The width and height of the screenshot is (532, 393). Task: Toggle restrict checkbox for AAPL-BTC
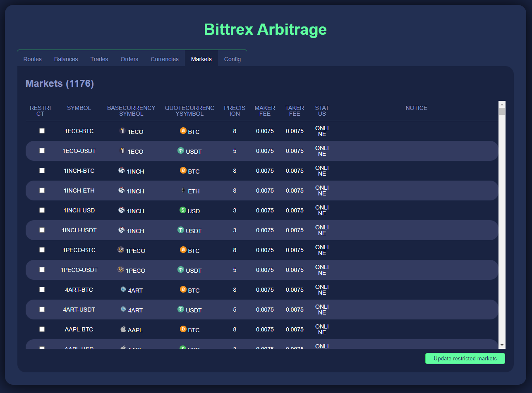42,329
